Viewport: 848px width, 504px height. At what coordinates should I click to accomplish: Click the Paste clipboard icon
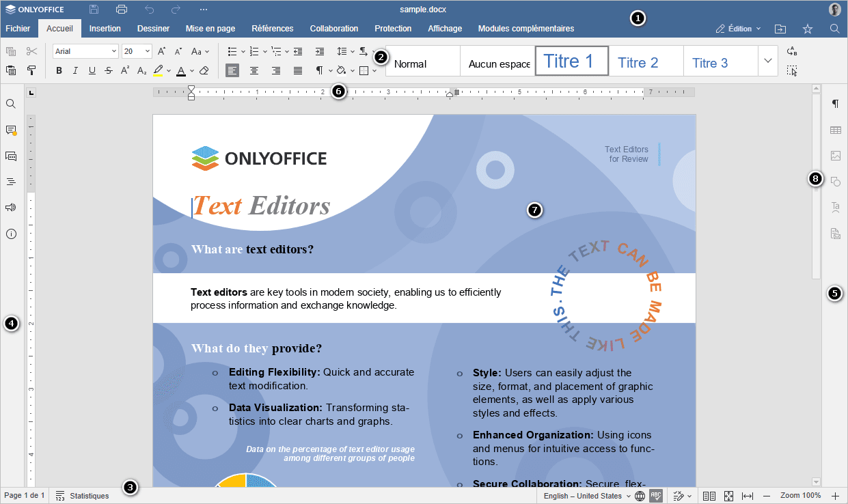point(11,70)
